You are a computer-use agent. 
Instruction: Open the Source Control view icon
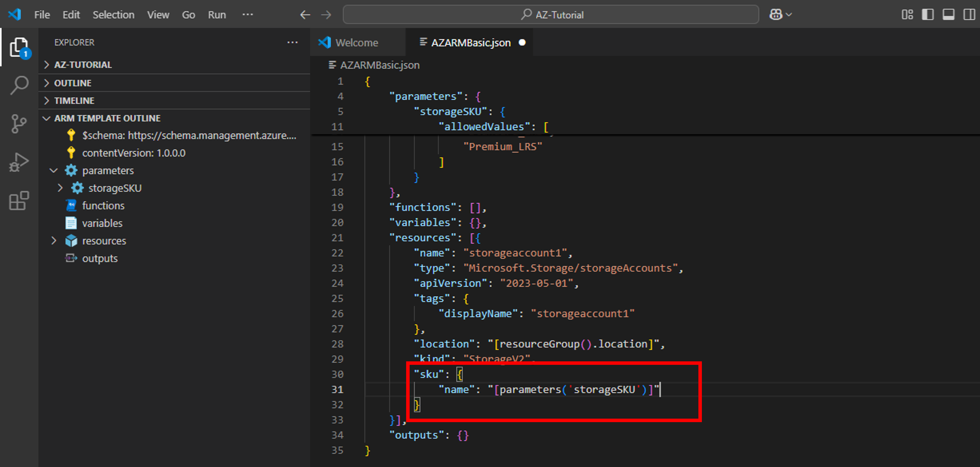[19, 124]
